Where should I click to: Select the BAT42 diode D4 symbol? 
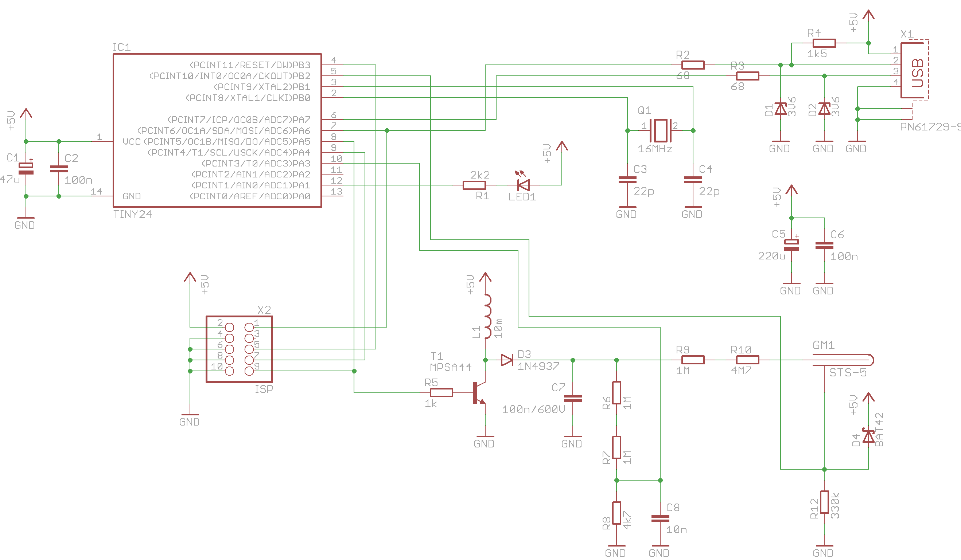868,436
